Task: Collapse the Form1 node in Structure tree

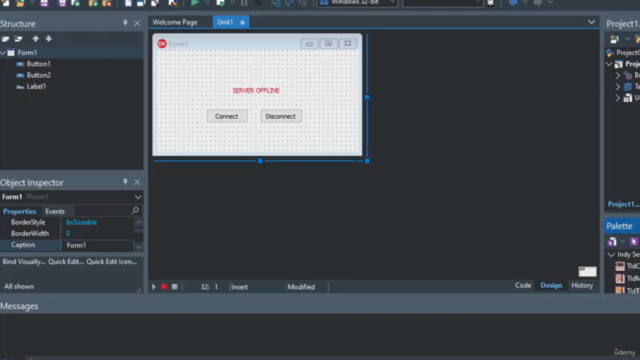Action: [3, 53]
